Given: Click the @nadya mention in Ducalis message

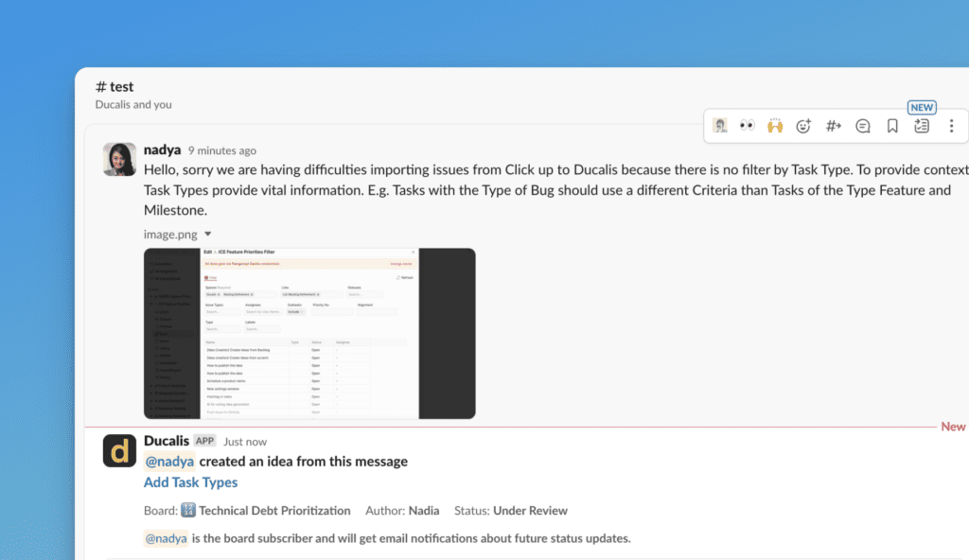Looking at the screenshot, I should click(169, 462).
